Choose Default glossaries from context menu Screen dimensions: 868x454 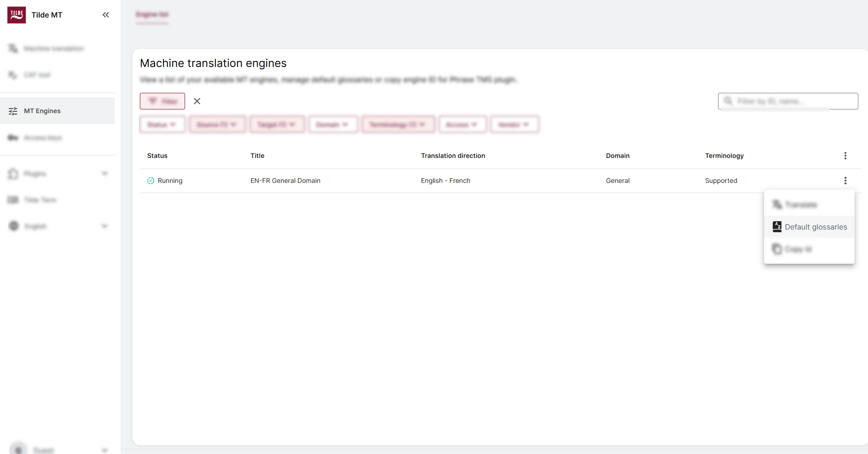(x=809, y=227)
